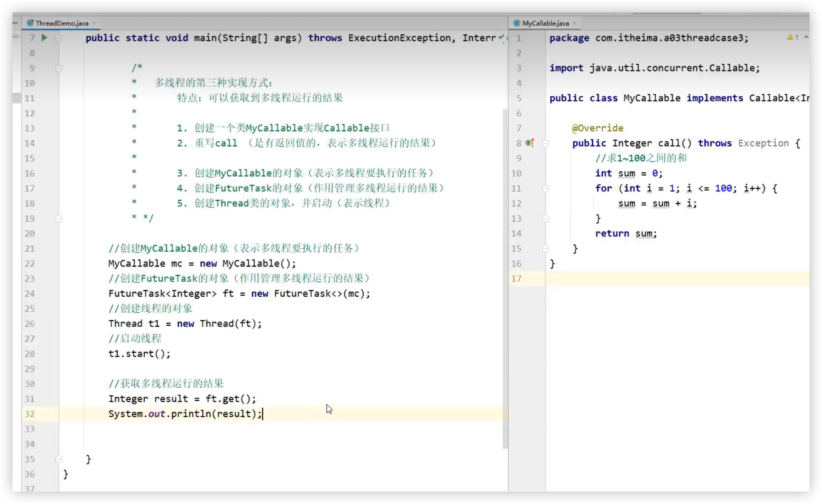Click the vertical scrollbar of ThreadDemo editor
The height and width of the screenshot is (504, 822).
pyautogui.click(x=505, y=278)
